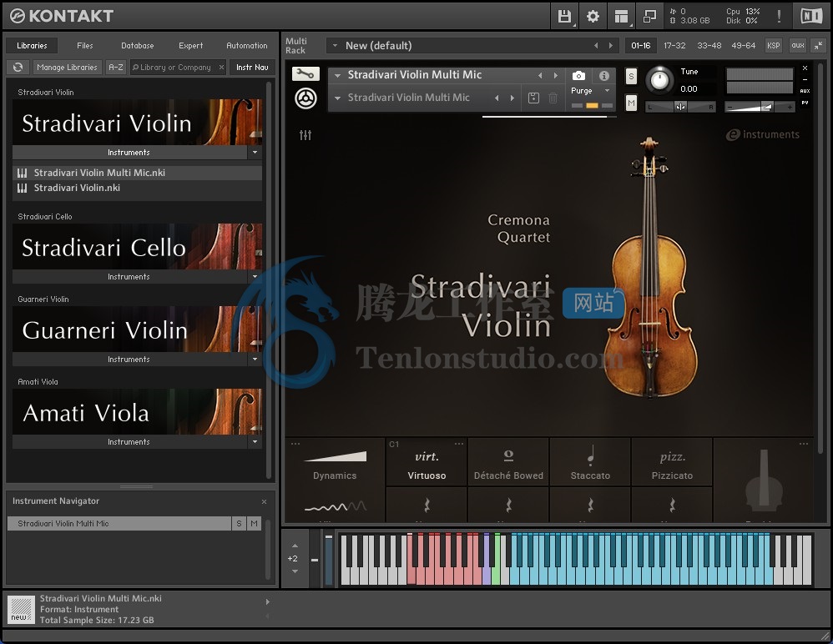Screen dimensions: 833x644
Task: Open snapshot name dropdown menu
Action: [337, 98]
